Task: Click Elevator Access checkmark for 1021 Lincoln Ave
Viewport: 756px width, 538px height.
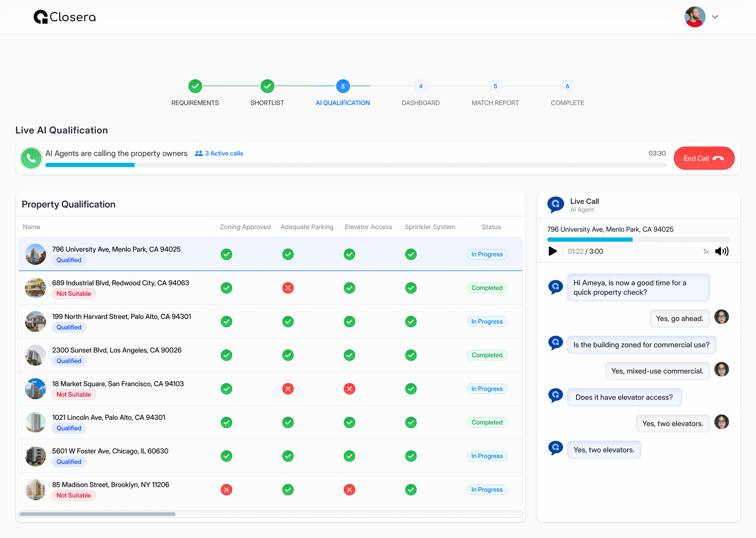Action: point(349,422)
